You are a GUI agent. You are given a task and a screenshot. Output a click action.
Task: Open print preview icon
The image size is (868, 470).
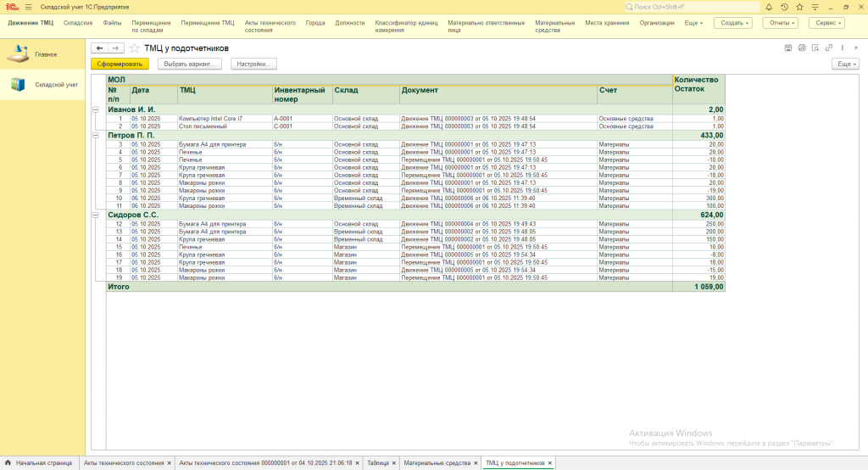815,48
